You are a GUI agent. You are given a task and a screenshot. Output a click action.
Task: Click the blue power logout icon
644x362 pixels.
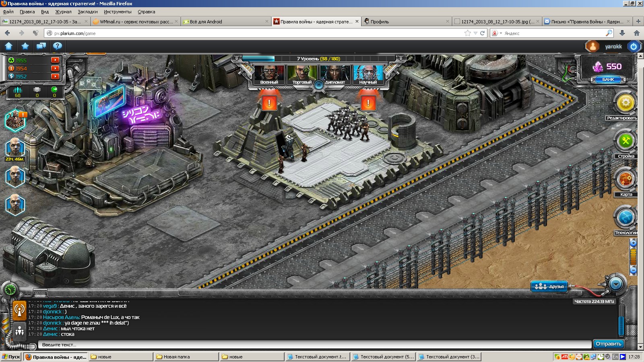634,47
